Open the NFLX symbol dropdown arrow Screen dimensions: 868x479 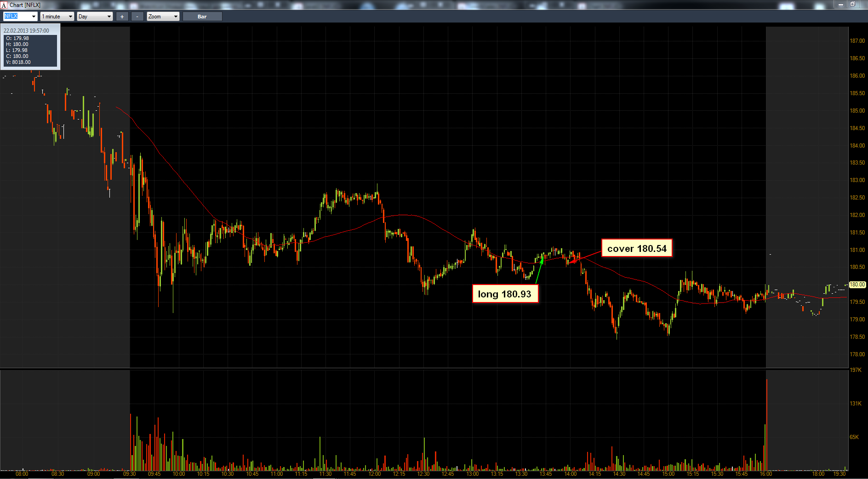tap(34, 17)
